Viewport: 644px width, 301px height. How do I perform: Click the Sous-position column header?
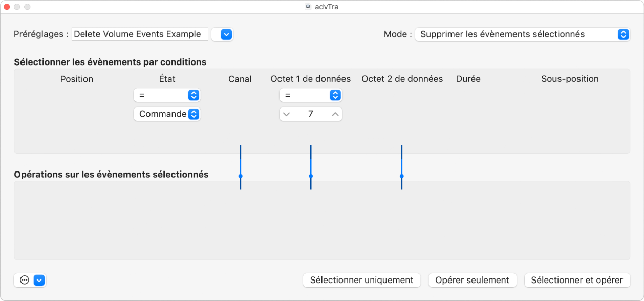coord(570,79)
